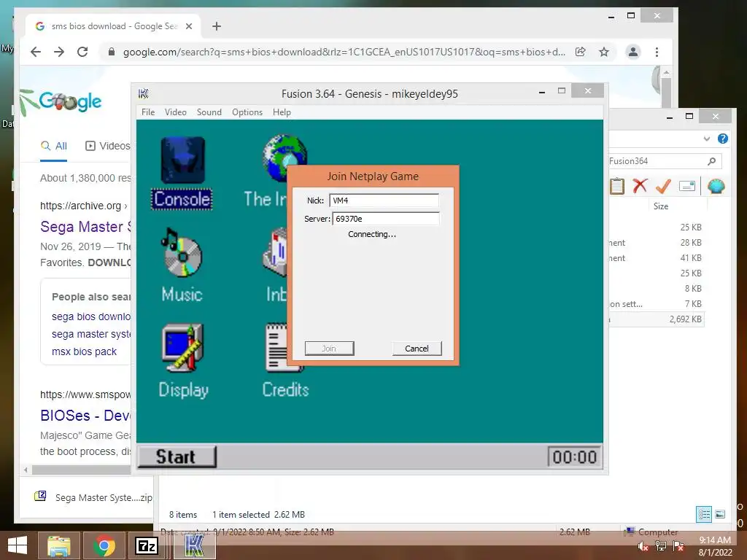Switch Explorer to large icons view
The height and width of the screenshot is (560, 747).
(x=720, y=514)
